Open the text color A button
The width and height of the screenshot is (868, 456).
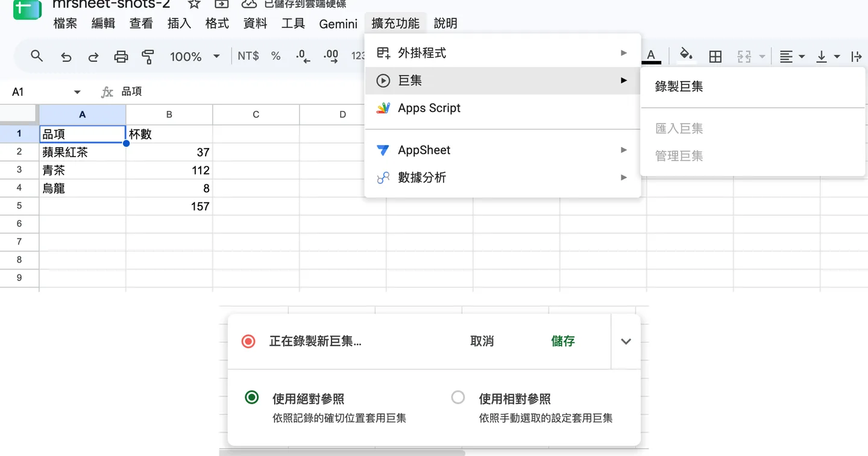(x=651, y=56)
